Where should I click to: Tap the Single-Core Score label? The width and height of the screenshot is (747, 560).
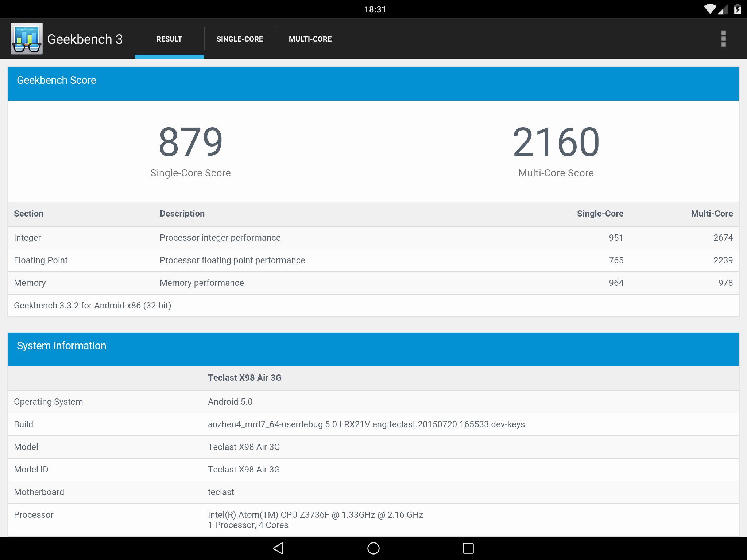click(x=190, y=173)
